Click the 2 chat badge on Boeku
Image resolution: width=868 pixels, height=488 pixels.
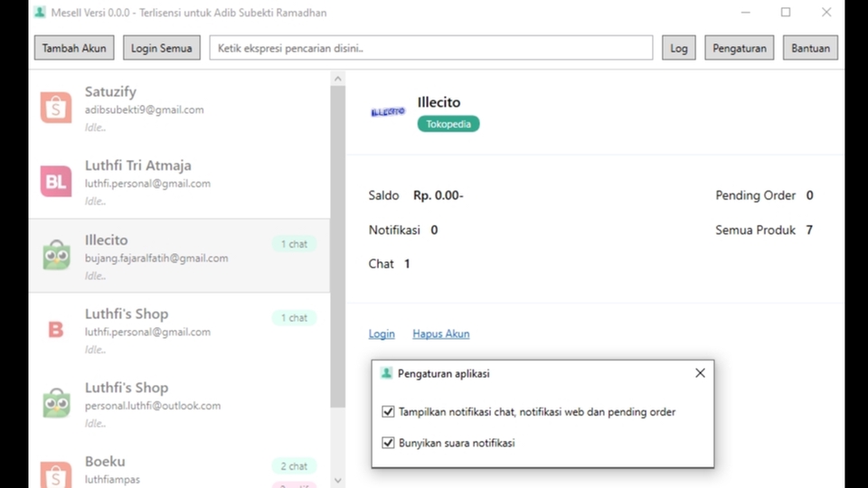click(294, 466)
